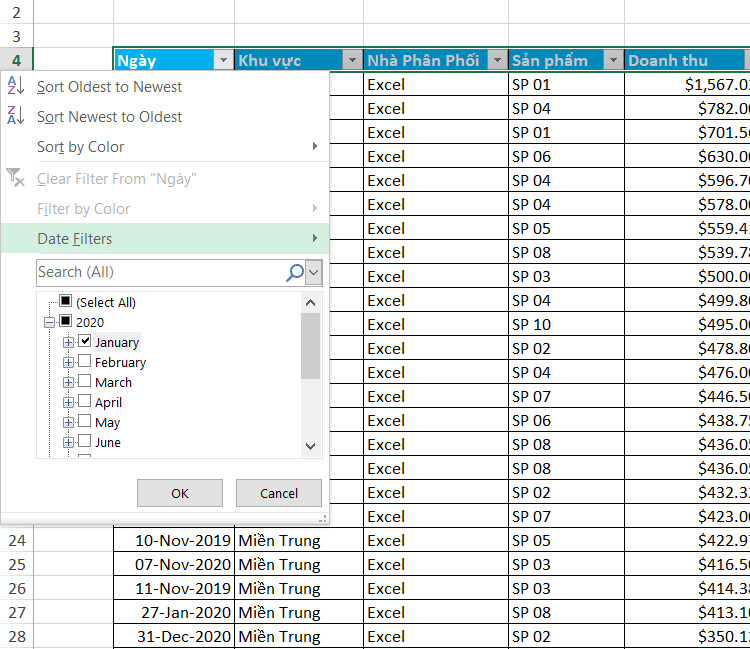750x649 pixels.
Task: Open the Sản phẩm column filter dropdown
Action: tap(613, 60)
